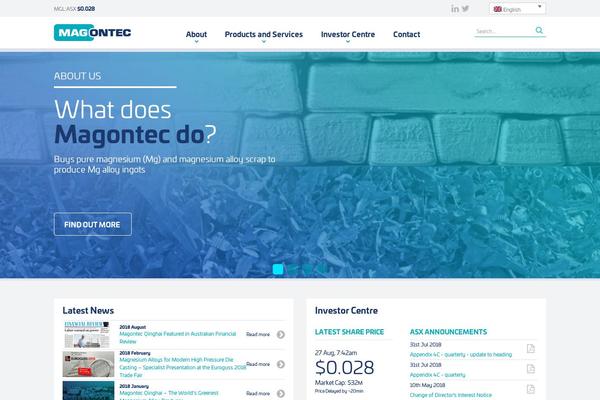Open the Change of Director's Interest Notice link

click(450, 395)
